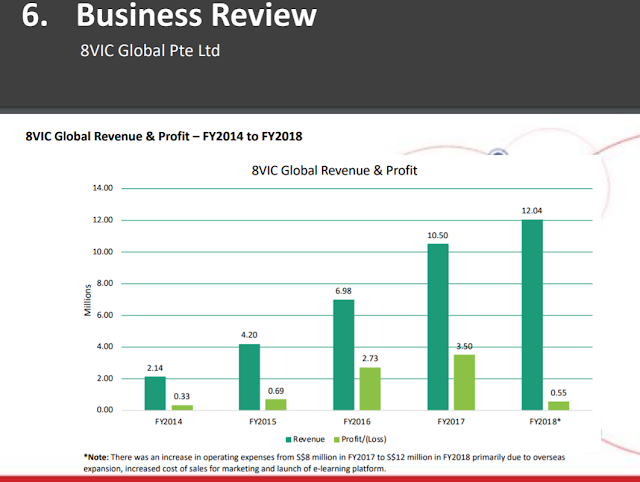The width and height of the screenshot is (640, 482).
Task: Select the FY2014 revenue bar
Action: (155, 393)
